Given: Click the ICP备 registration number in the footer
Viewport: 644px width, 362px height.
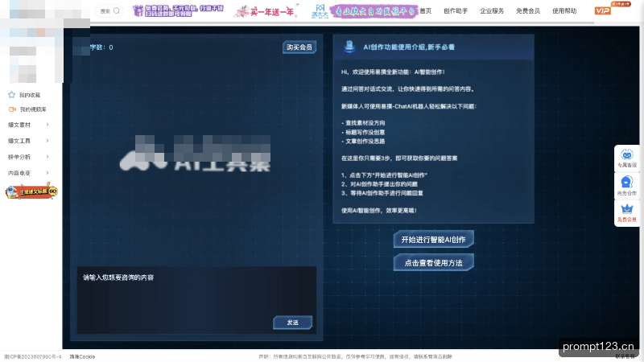Looking at the screenshot, I should click(33, 356).
